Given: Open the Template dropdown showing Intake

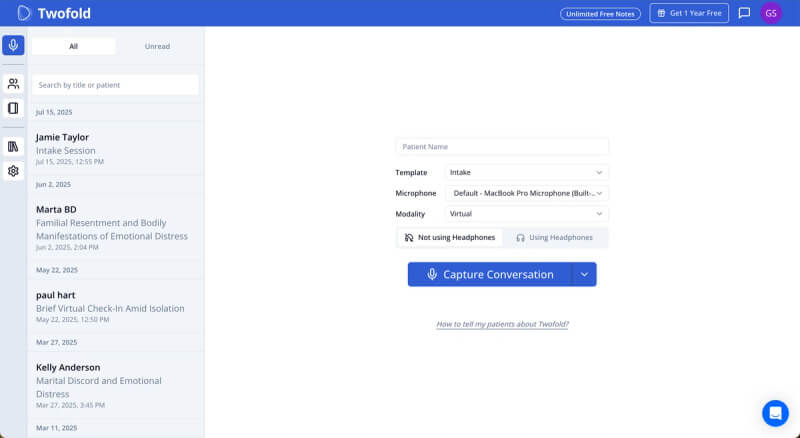Looking at the screenshot, I should (x=527, y=173).
